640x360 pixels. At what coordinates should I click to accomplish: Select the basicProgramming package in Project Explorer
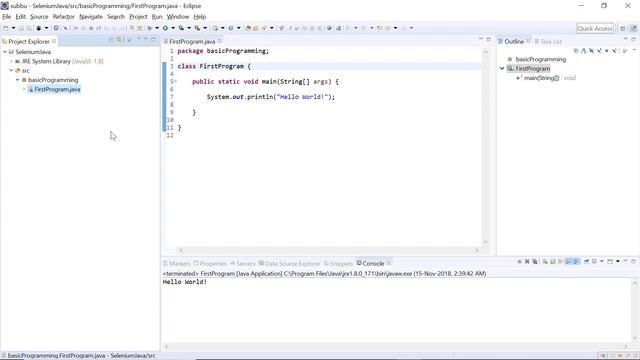tap(53, 80)
